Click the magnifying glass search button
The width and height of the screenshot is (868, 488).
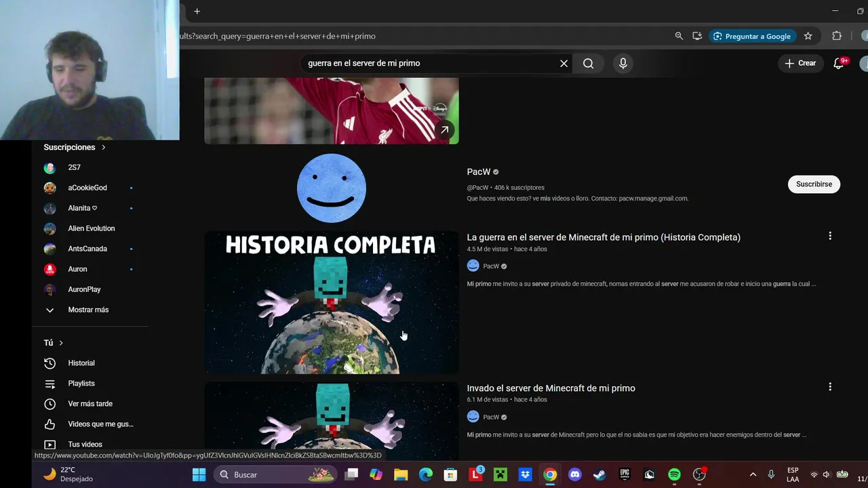point(588,63)
